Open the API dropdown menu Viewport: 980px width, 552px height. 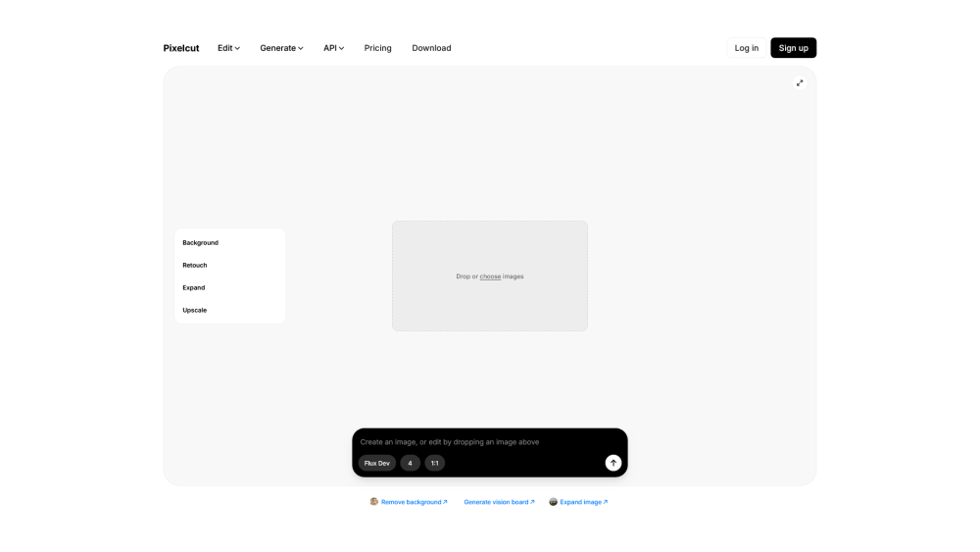tap(333, 48)
